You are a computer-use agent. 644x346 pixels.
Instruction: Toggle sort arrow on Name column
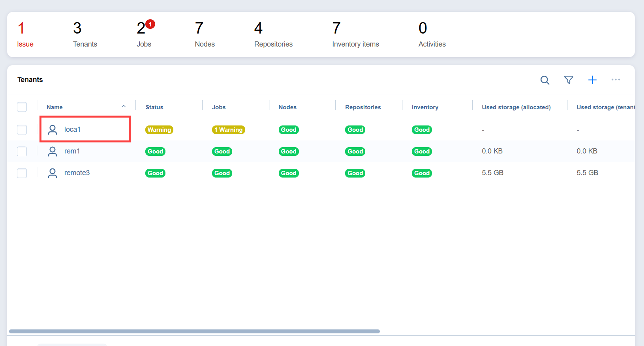124,107
